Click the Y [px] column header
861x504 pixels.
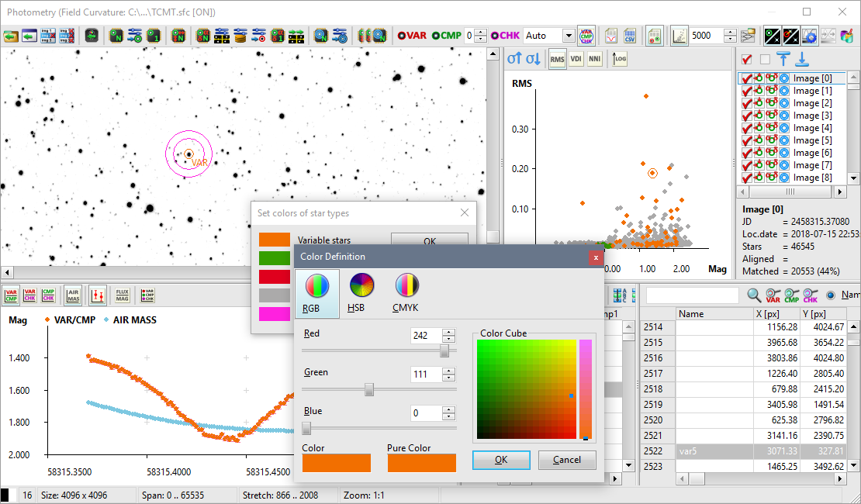tap(823, 314)
